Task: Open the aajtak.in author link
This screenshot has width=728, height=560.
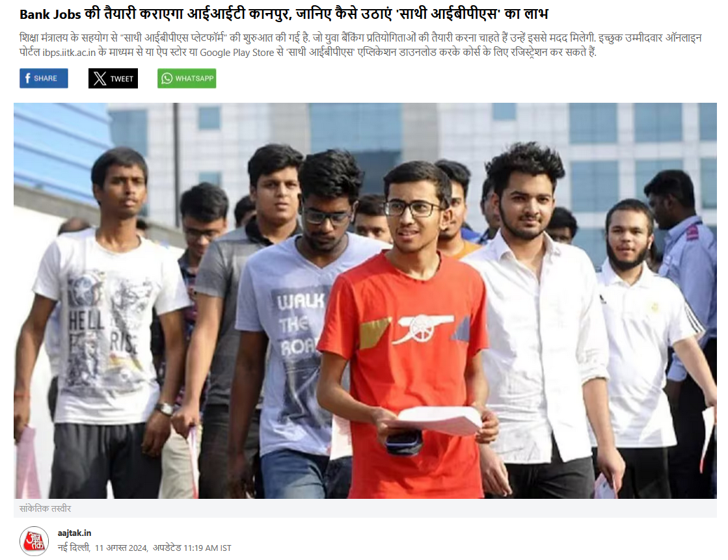Action: coord(74,533)
